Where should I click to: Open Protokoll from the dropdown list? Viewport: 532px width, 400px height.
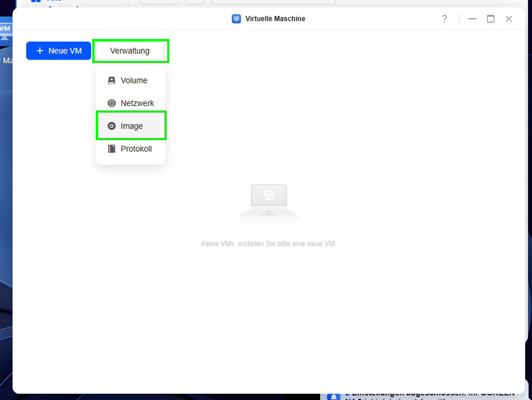(136, 149)
